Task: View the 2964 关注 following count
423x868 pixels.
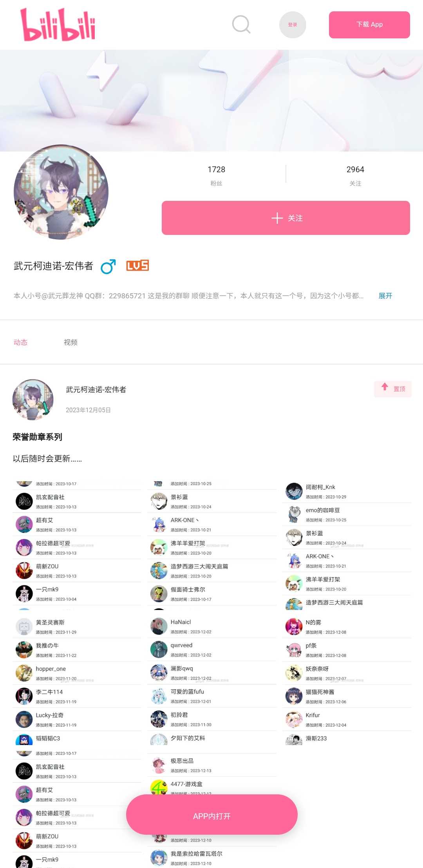Action: point(355,175)
